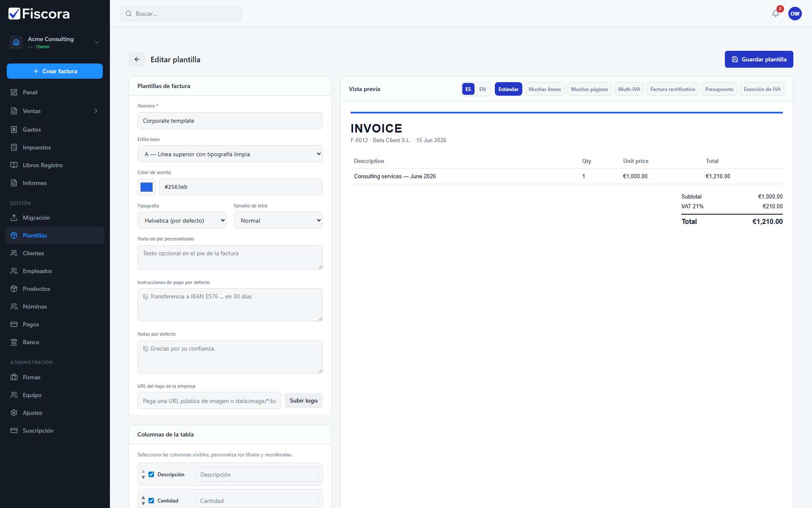Expand the Tamaño de letra dropdown

[278, 221]
